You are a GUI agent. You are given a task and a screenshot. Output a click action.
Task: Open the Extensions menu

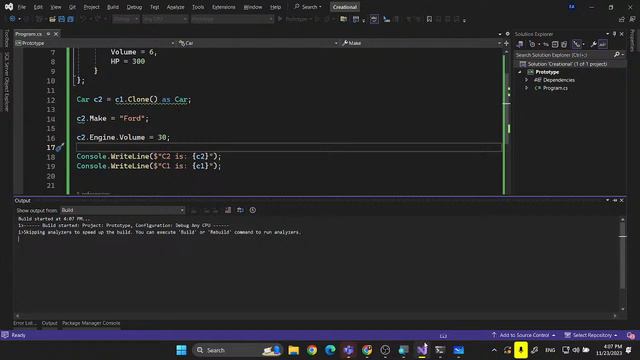pyautogui.click(x=223, y=7)
